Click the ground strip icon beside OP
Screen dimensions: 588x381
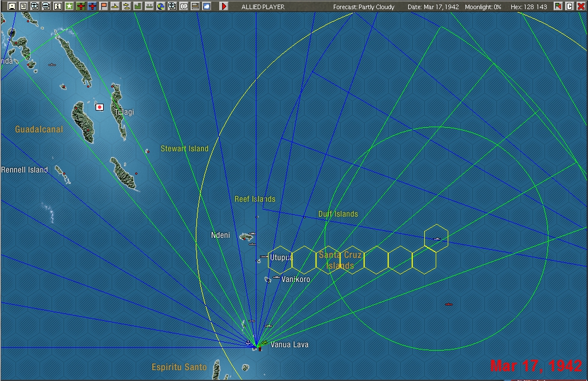pyautogui.click(x=195, y=6)
